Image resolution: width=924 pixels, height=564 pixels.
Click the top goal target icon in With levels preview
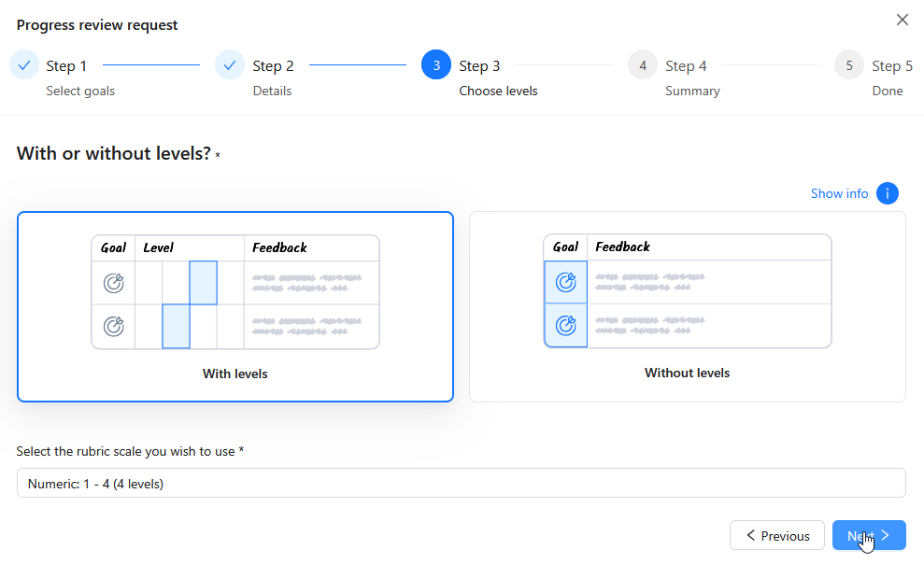point(113,283)
